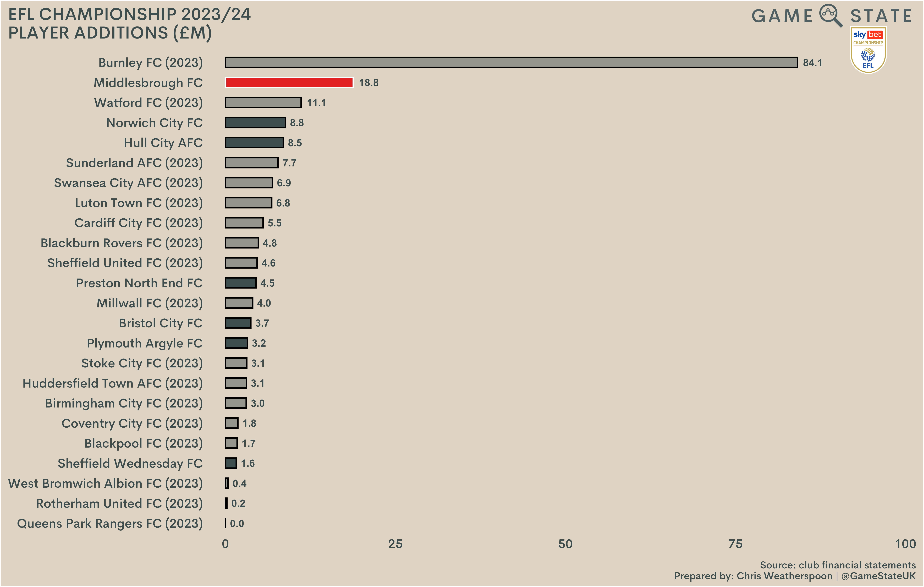The height and width of the screenshot is (587, 924).
Task: Select the Blackpool FC (2023) label
Action: [x=144, y=443]
